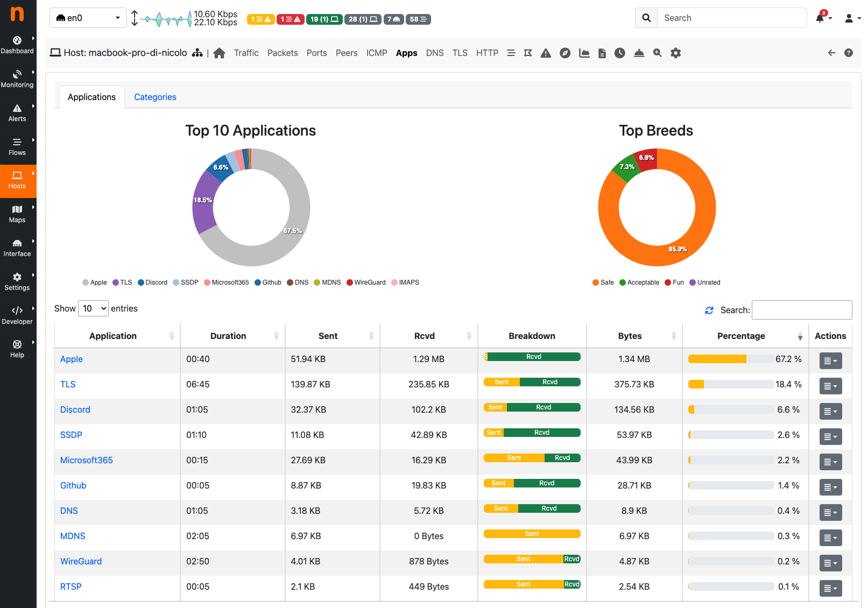Go to the host Home icon
The image size is (868, 608).
click(x=219, y=53)
